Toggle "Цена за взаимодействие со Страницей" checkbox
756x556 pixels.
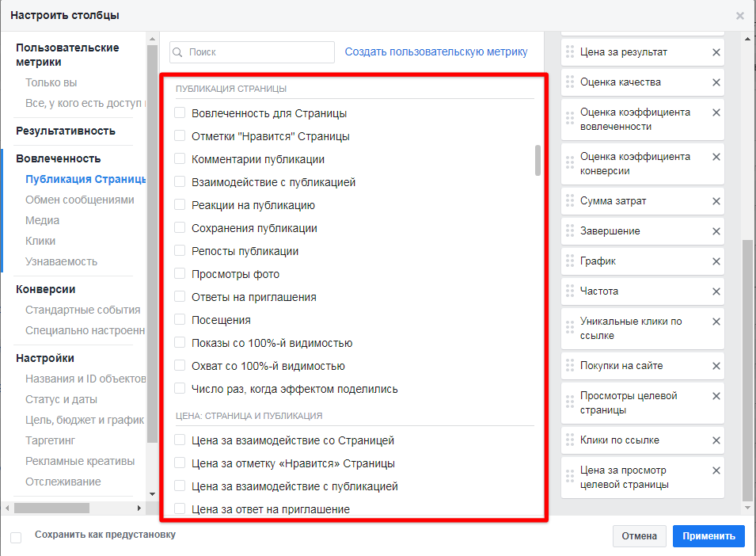coord(180,440)
